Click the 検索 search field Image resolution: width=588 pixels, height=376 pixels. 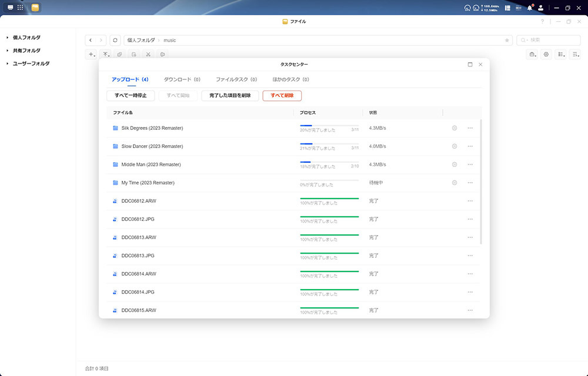(549, 40)
